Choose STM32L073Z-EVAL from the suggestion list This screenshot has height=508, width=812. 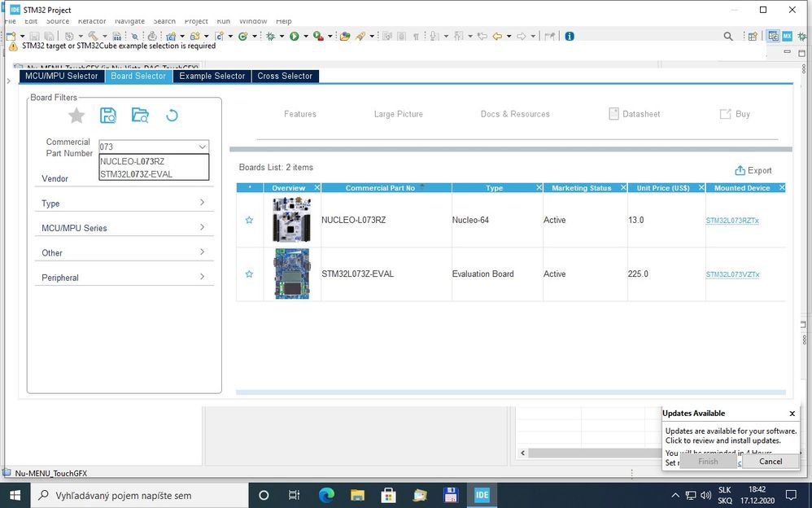pyautogui.click(x=154, y=174)
